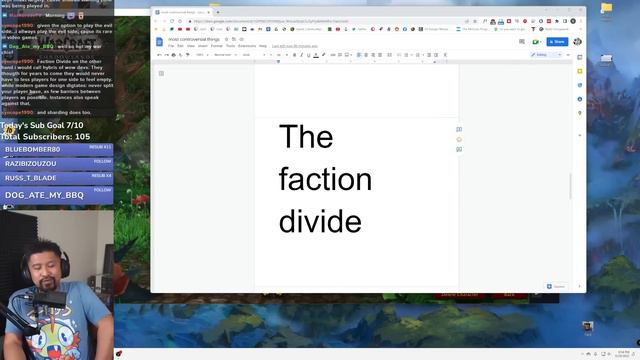This screenshot has width=640, height=360.
Task: Click the Explore button at bottom right
Action: click(556, 287)
